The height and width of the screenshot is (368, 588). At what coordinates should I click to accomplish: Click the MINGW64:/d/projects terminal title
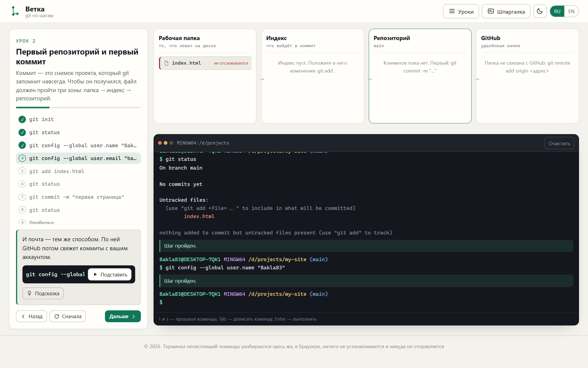[x=203, y=143]
